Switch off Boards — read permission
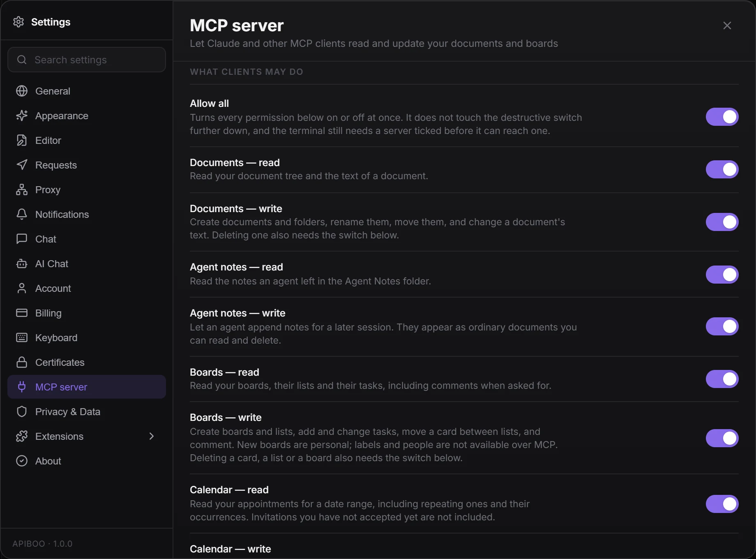This screenshot has width=756, height=559. 722,379
